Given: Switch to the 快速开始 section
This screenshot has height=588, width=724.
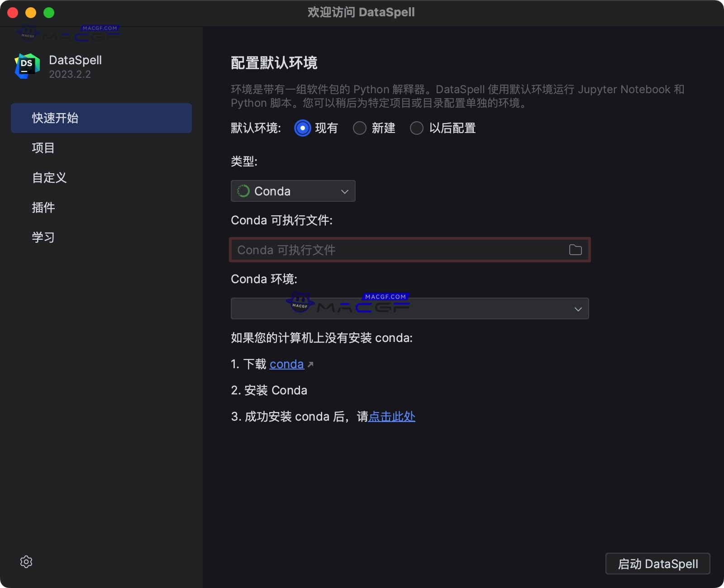Looking at the screenshot, I should 55,118.
